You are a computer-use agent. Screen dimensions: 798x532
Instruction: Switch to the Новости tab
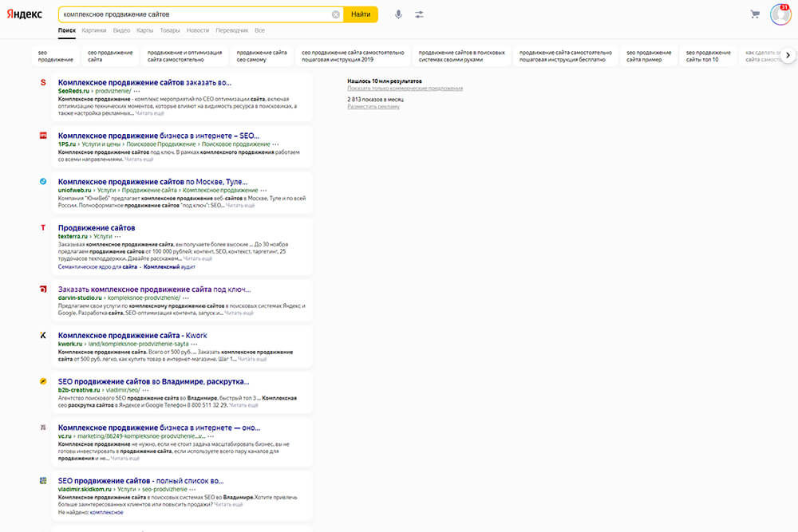click(198, 30)
